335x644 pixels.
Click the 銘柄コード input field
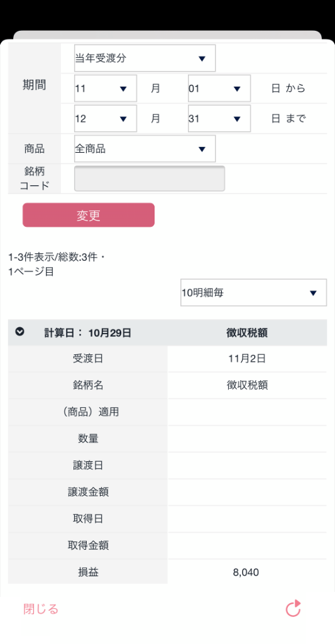(x=150, y=178)
